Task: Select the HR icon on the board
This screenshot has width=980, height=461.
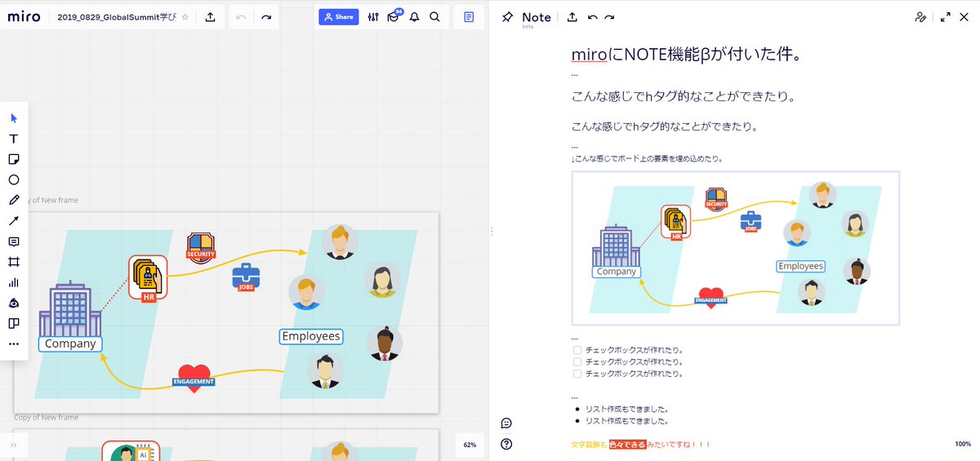Action: [148, 277]
